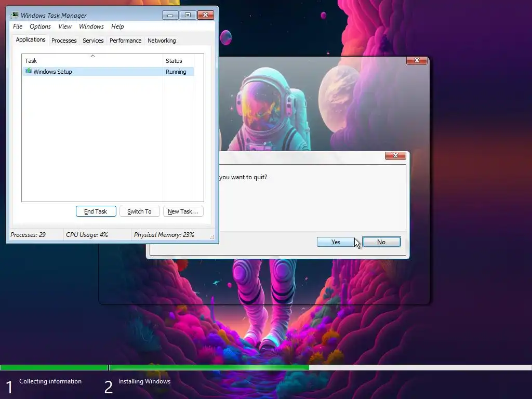Click the 'you want to quit?' message text

click(x=243, y=177)
